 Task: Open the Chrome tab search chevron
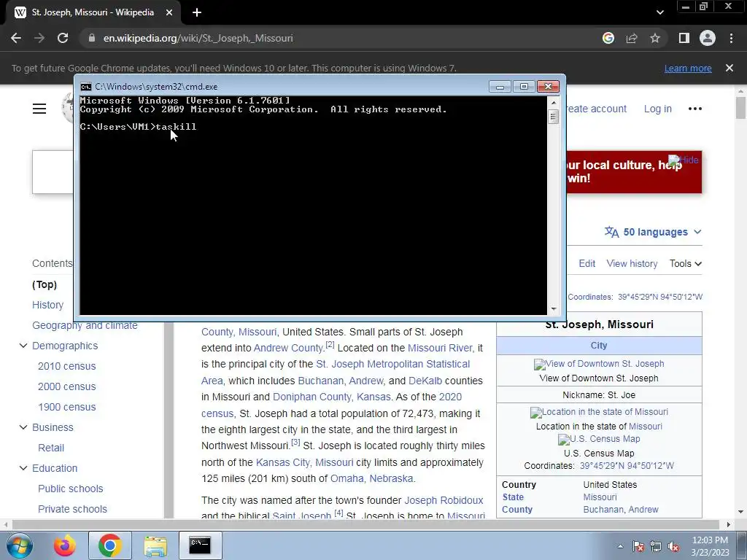[x=659, y=12]
